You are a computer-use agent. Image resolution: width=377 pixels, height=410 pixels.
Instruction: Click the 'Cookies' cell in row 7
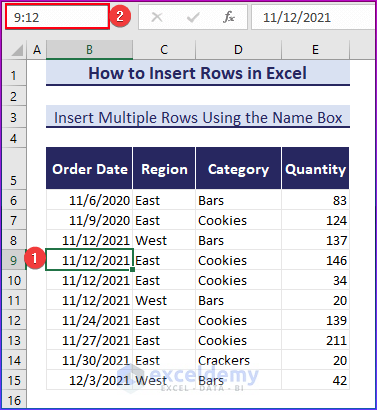(238, 220)
